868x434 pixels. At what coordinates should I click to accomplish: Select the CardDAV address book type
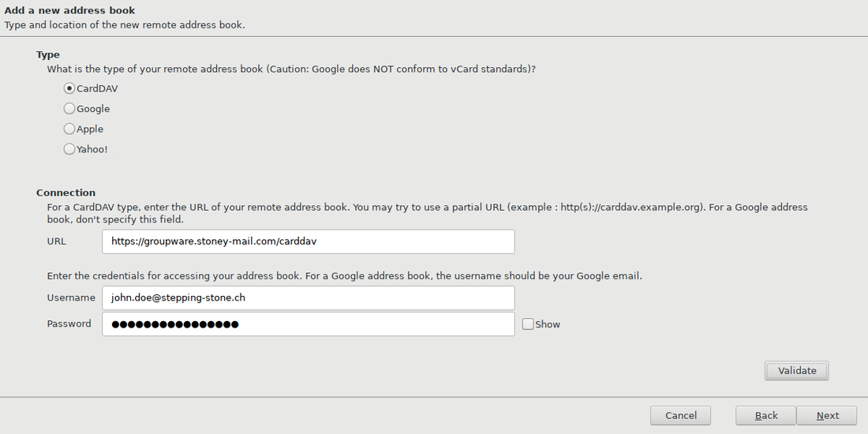coord(69,88)
